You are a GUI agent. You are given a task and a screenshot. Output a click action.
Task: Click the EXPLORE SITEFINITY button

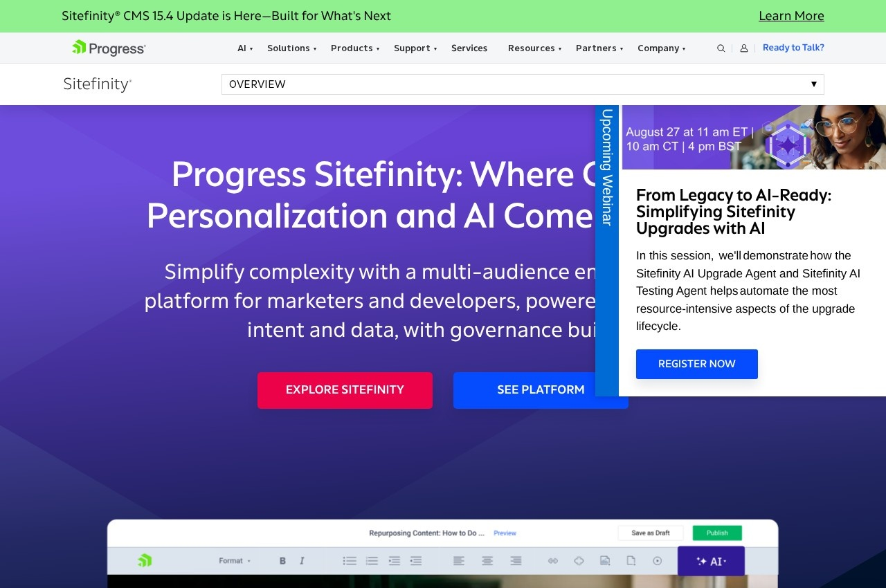pos(345,390)
